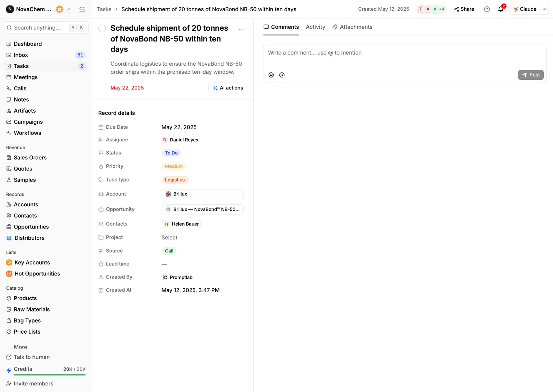The height and width of the screenshot is (392, 553).
Task: Click the AI actions button
Action: coord(228,88)
